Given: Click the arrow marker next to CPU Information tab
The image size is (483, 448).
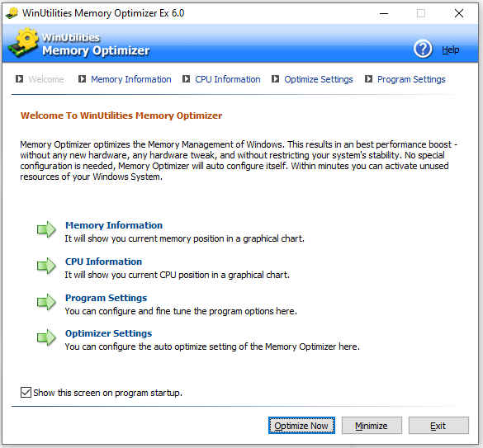Looking at the screenshot, I should point(186,79).
